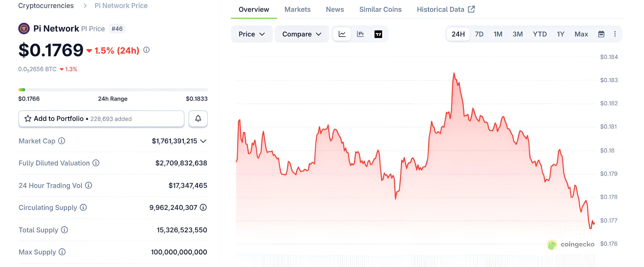The width and height of the screenshot is (644, 267).
Task: Switch to the Markets tab
Action: 297,9
